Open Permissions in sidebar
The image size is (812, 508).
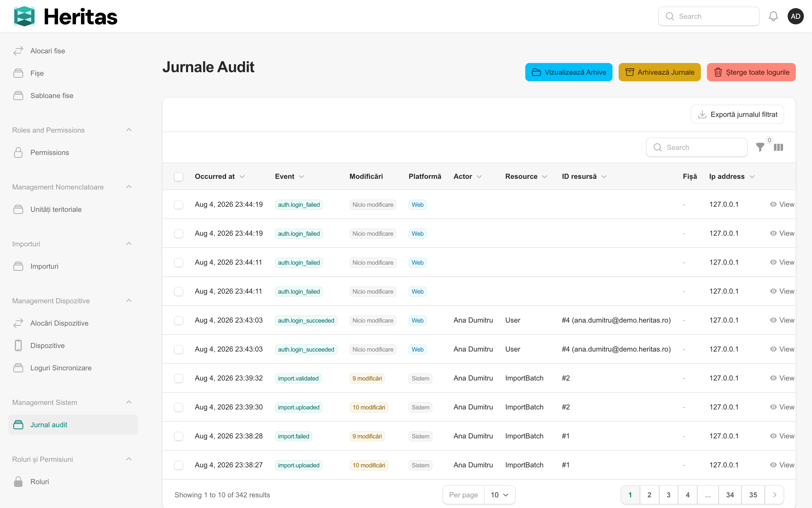point(73,153)
